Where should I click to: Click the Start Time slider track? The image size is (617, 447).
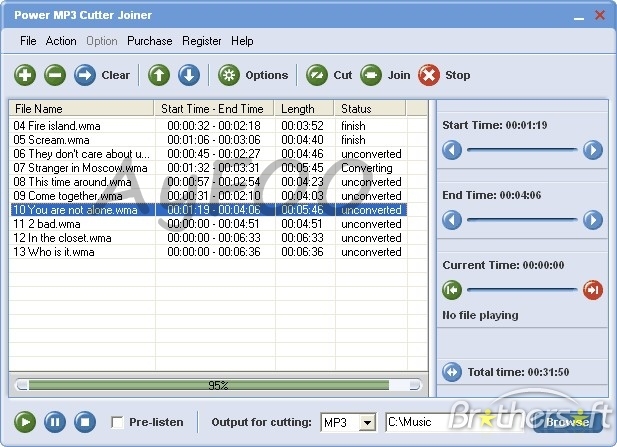(x=522, y=150)
